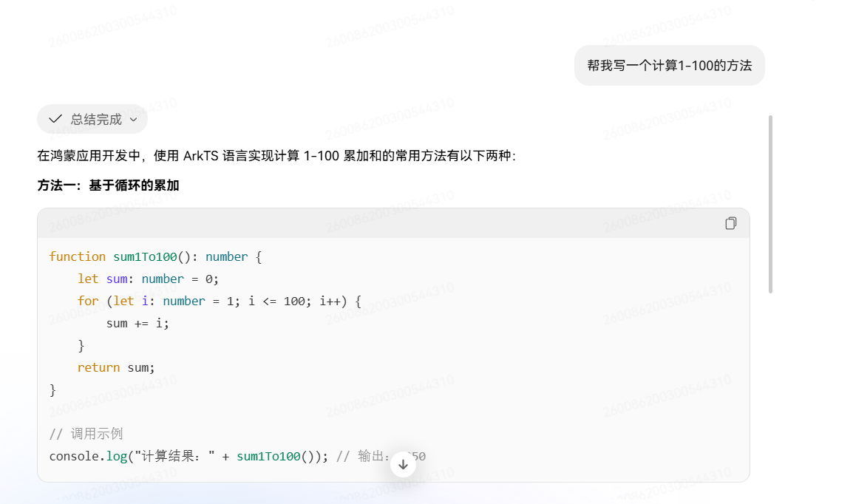Viewport: 853px width, 504px height.
Task: Copy the code block using copy icon
Action: coord(730,223)
